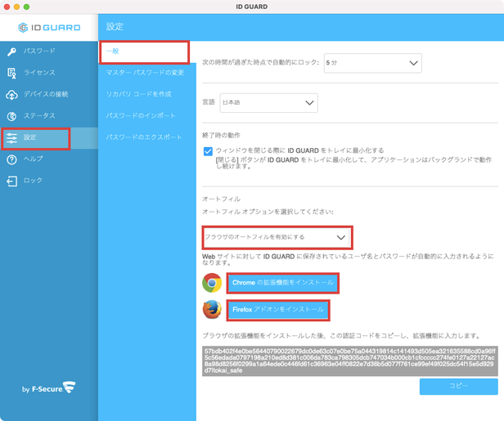Click the Firefox browser logo
Screen dimensions: 504x421
(x=212, y=310)
